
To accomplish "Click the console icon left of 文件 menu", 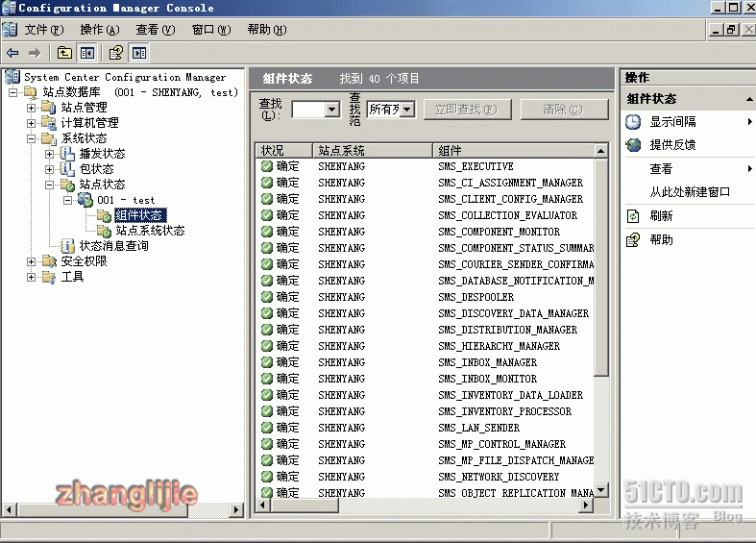I will 10,30.
